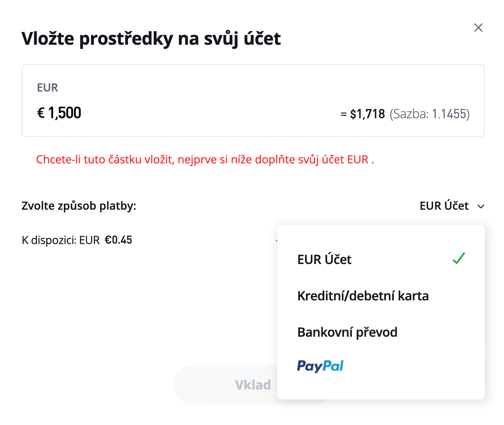Click the available balance €0.45
Image resolution: width=504 pixels, height=425 pixels.
click(x=118, y=240)
